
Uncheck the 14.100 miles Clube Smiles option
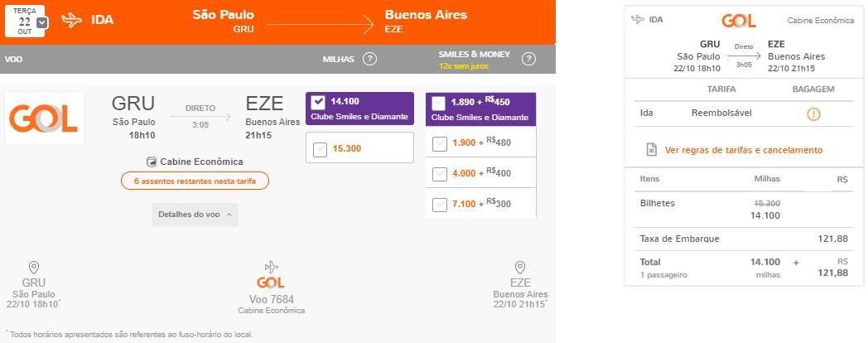tap(318, 102)
